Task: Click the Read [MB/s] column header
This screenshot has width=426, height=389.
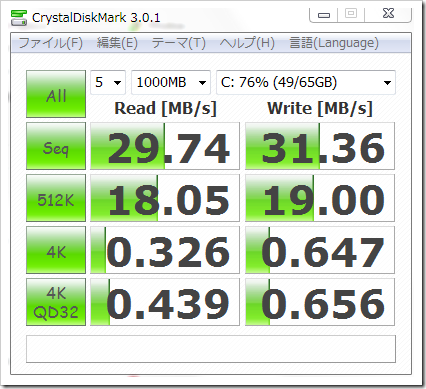Action: (165, 108)
